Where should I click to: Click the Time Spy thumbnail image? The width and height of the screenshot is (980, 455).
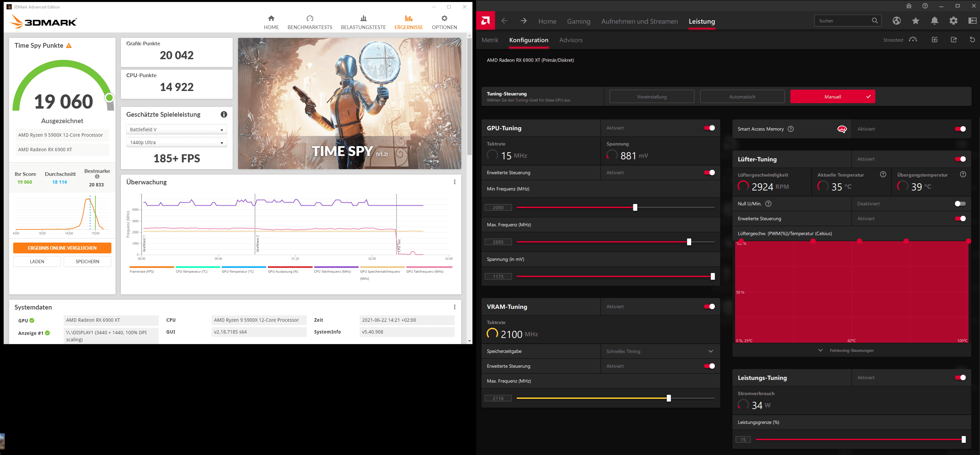[349, 104]
